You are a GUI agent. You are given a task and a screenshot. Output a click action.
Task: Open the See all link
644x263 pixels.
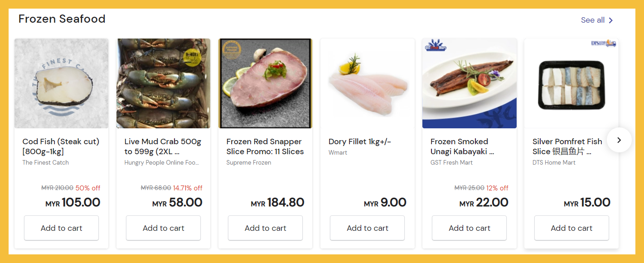pos(597,20)
